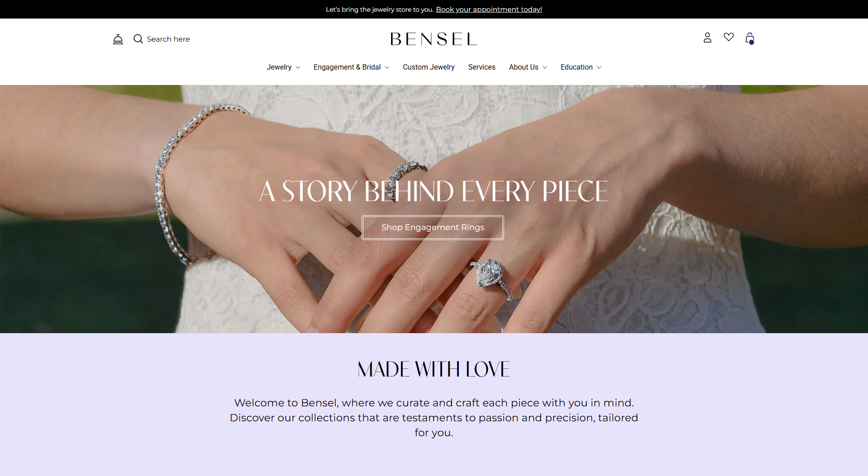The width and height of the screenshot is (868, 476).
Task: Select the About Us menu label
Action: (524, 67)
